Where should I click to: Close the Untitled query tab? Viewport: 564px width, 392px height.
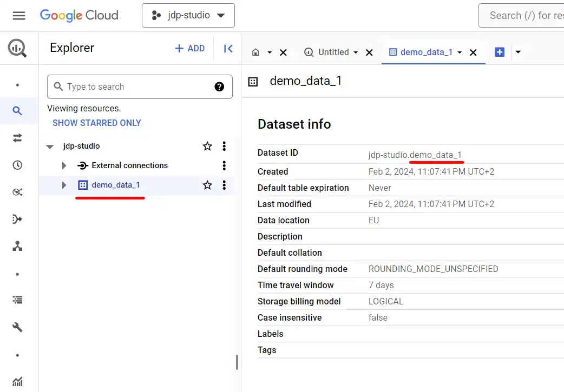click(x=369, y=52)
